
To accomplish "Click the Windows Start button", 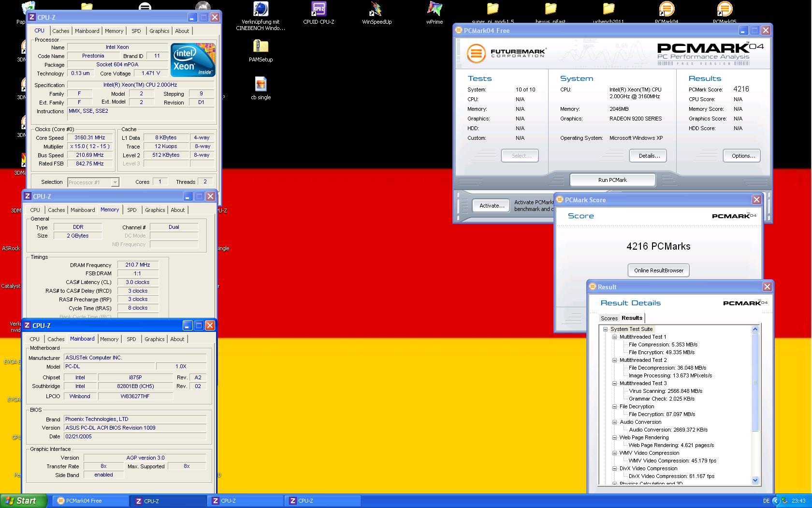I will coord(23,501).
